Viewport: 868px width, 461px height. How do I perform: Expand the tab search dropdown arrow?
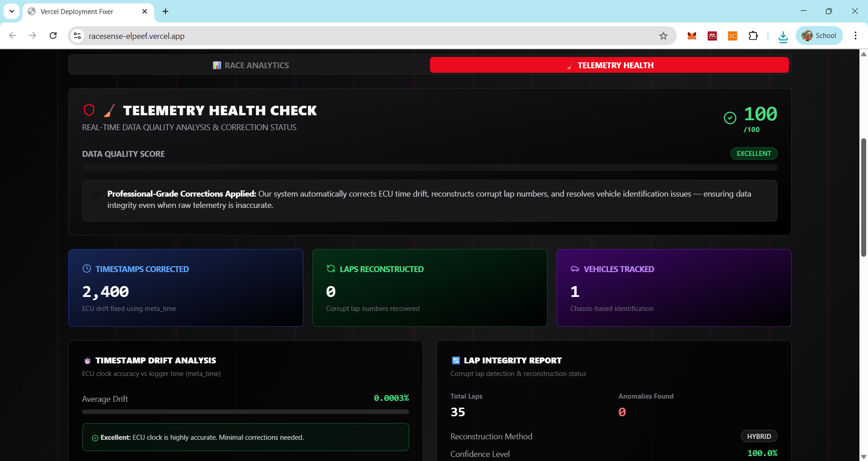pyautogui.click(x=12, y=11)
